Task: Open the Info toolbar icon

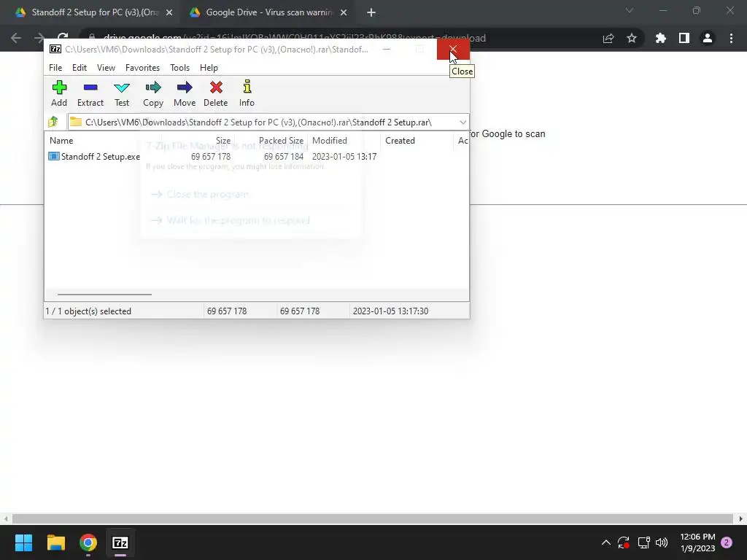Action: 247,93
